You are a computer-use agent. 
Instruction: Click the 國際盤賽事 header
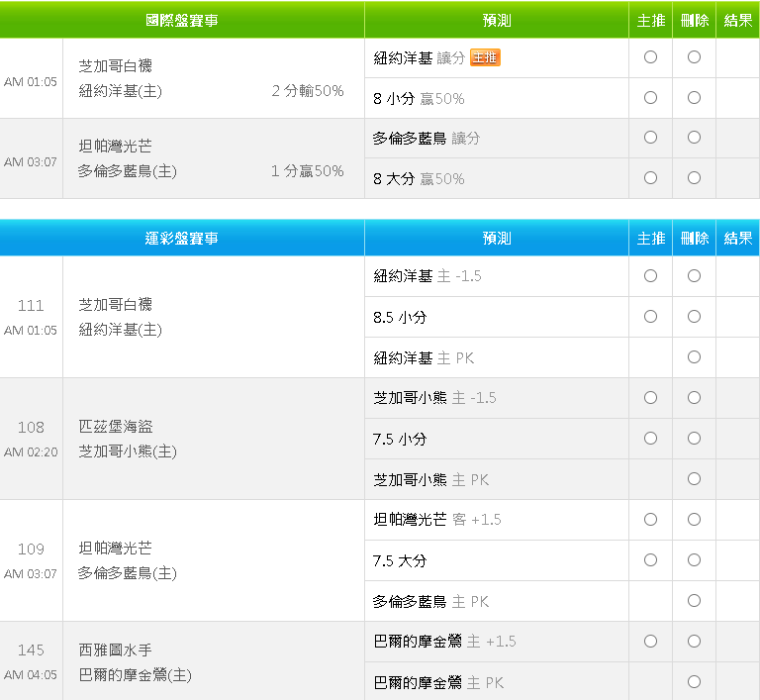(x=182, y=21)
